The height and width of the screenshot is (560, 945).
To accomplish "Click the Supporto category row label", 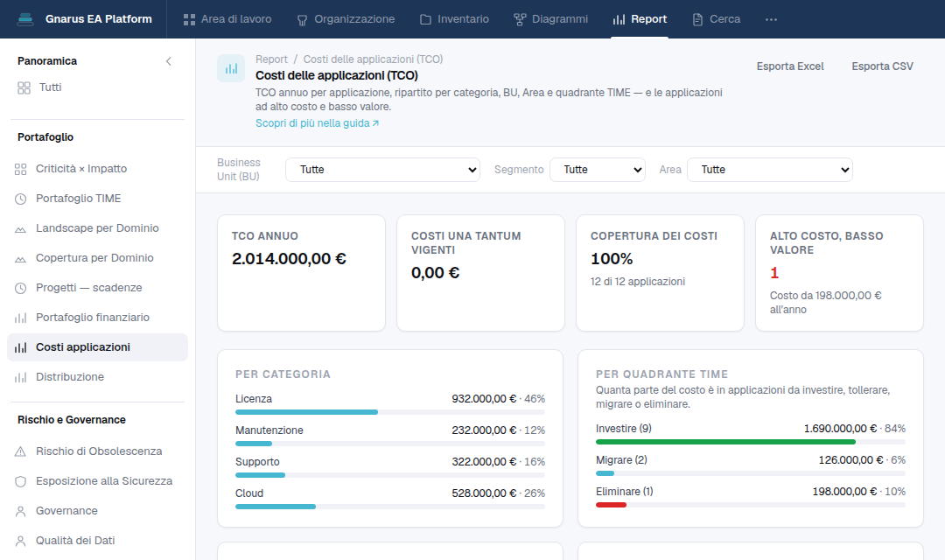I will 257,462.
